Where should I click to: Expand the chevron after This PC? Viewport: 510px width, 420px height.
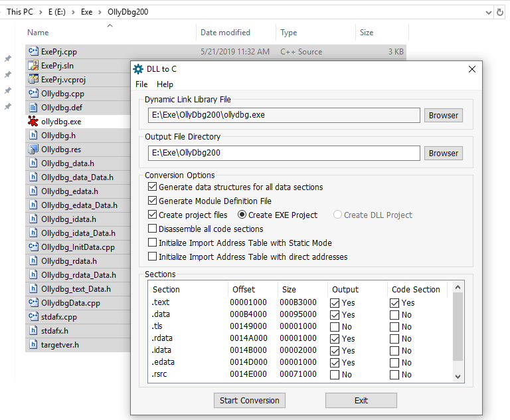(x=41, y=13)
